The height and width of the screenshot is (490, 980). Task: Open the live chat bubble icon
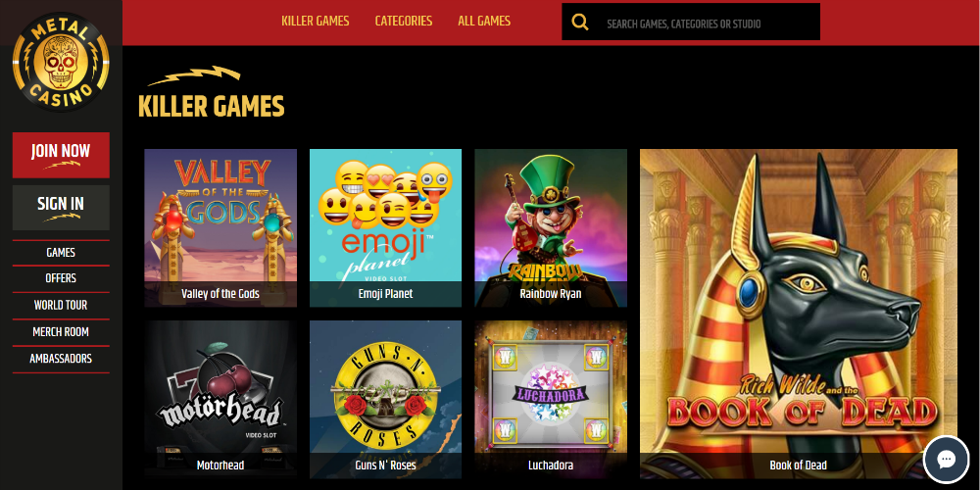pos(946,460)
